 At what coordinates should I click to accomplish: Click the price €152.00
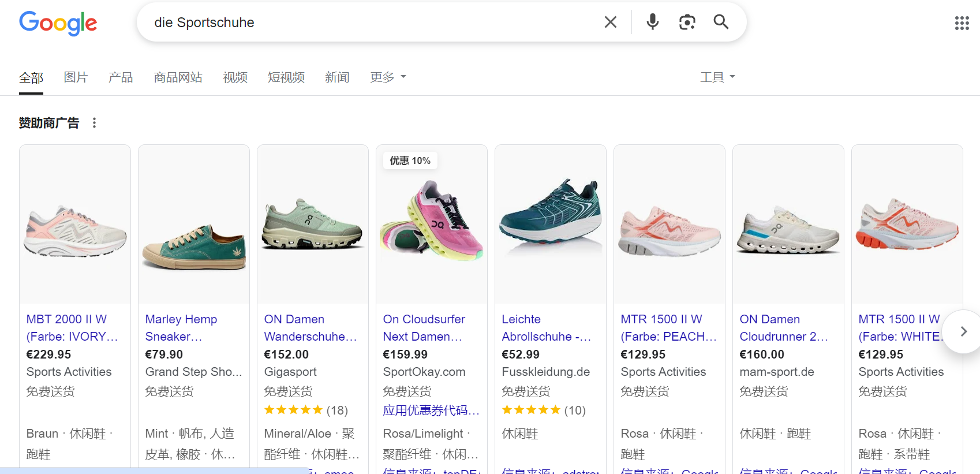[286, 354]
